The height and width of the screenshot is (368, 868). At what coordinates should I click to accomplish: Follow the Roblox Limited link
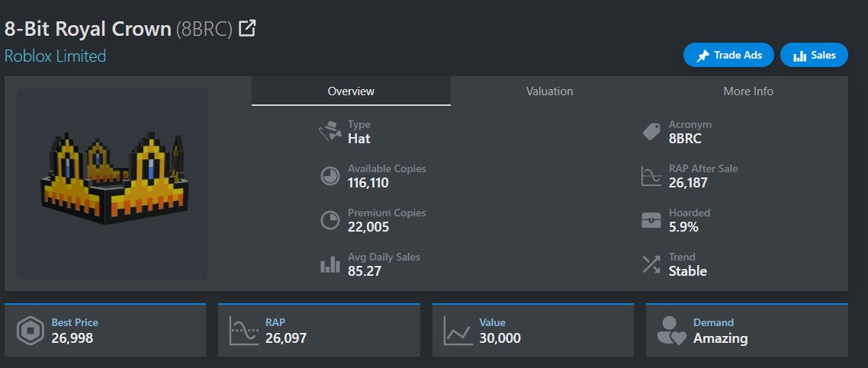[55, 56]
